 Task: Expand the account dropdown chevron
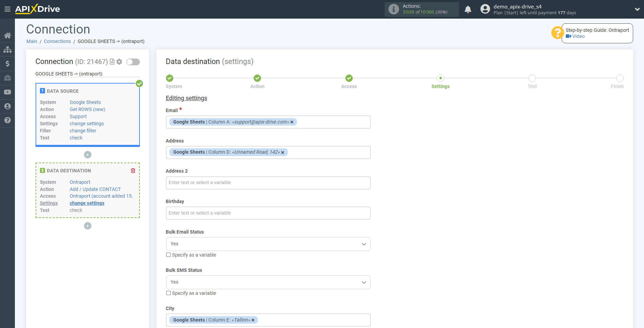point(637,9)
